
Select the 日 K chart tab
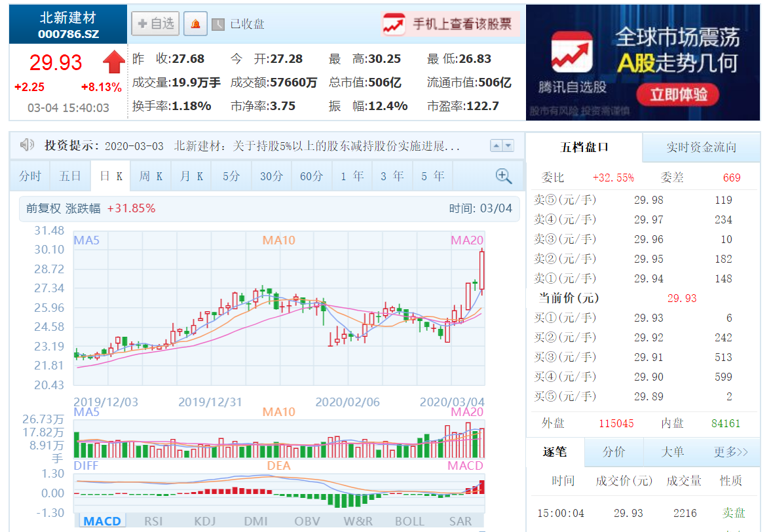(x=111, y=176)
